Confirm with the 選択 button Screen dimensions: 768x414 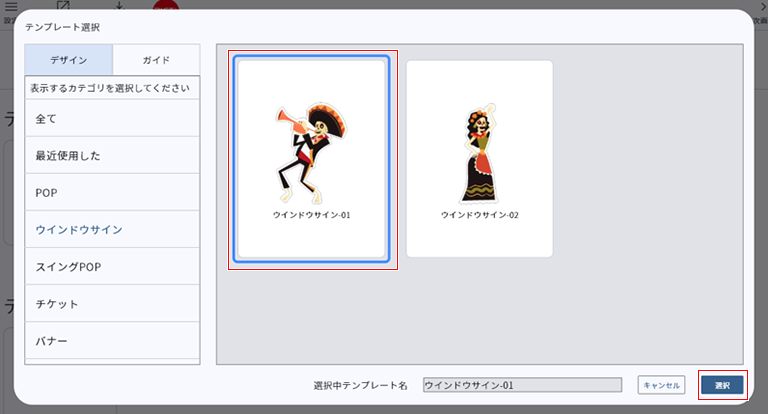point(721,385)
